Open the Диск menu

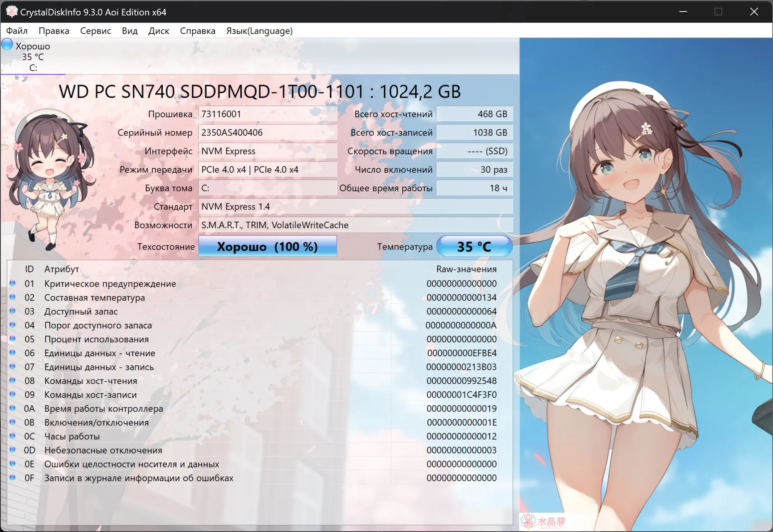point(158,31)
